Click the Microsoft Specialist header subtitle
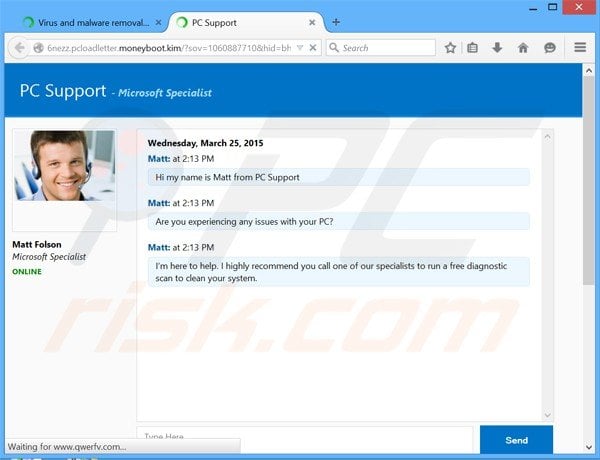Image resolution: width=600 pixels, height=460 pixels. (165, 93)
